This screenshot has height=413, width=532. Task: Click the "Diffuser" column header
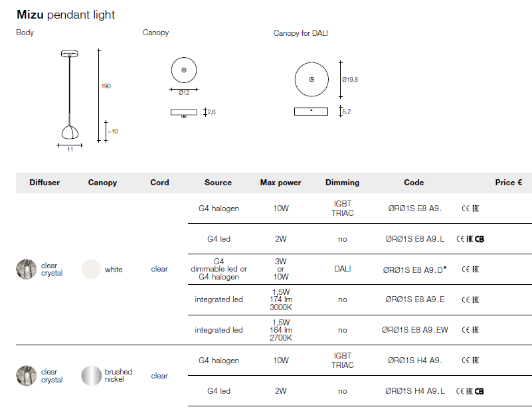click(x=44, y=183)
